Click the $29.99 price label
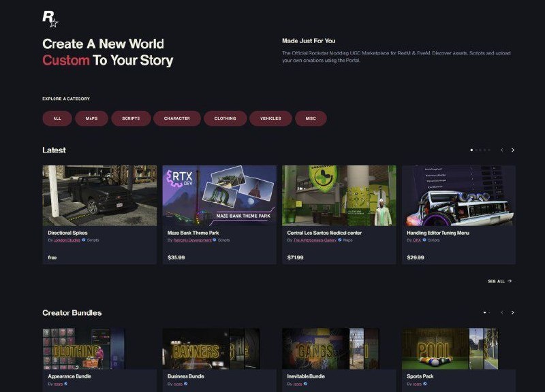 [x=416, y=258]
